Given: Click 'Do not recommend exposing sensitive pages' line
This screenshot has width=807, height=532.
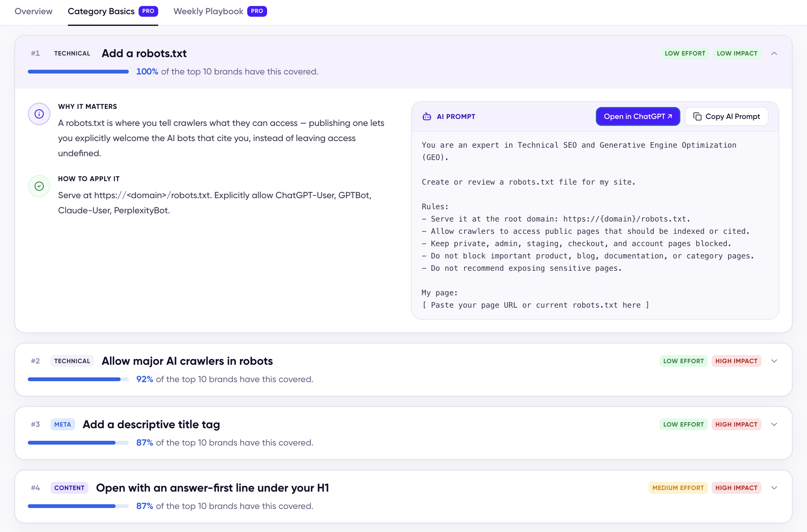Looking at the screenshot, I should pyautogui.click(x=522, y=269).
